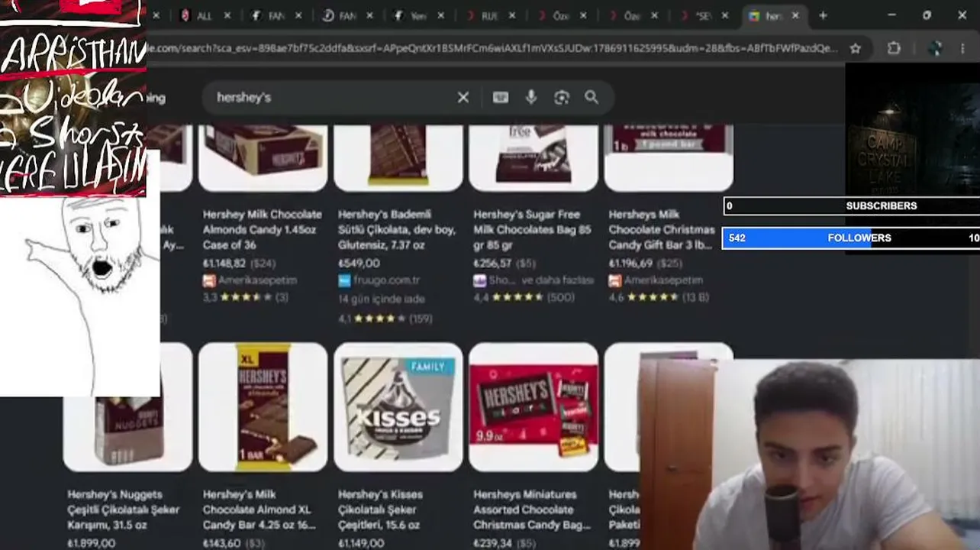The image size is (980, 550).
Task: Click the '14 gün içinde iade' text
Action: pyautogui.click(x=382, y=299)
